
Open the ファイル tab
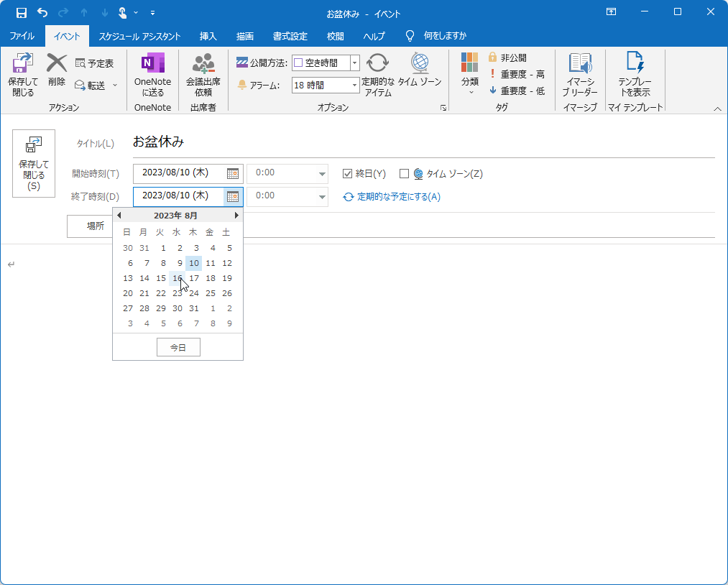coord(22,36)
